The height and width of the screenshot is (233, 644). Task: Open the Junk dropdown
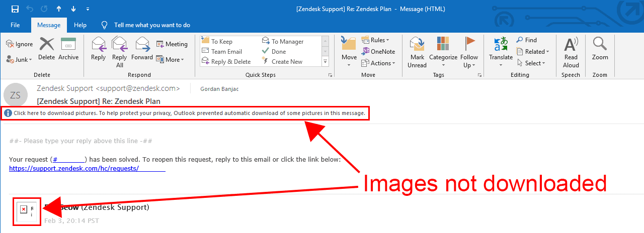click(20, 59)
